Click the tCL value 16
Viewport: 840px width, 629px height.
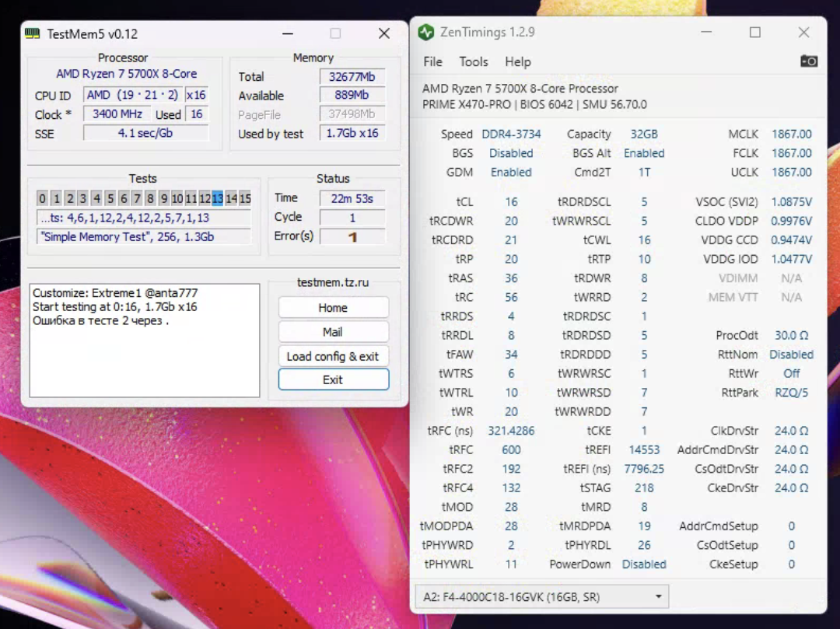[511, 202]
